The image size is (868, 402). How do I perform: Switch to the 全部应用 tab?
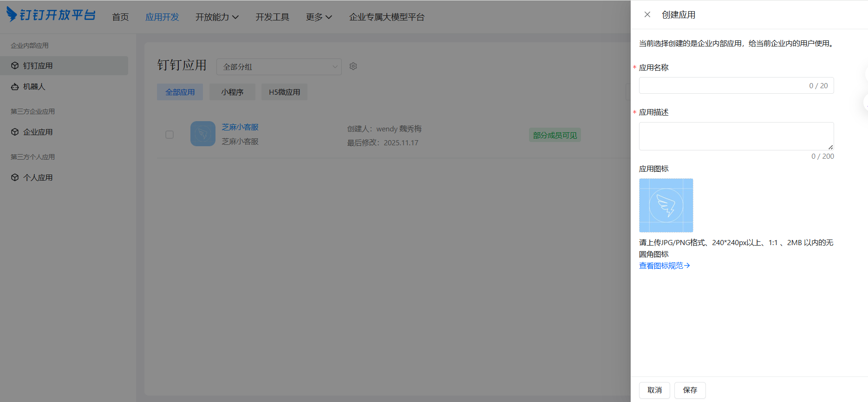coord(180,92)
